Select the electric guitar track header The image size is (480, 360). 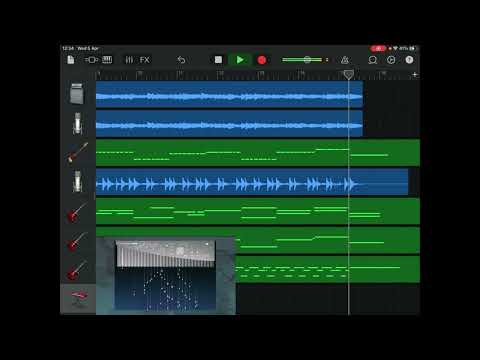coord(77,153)
